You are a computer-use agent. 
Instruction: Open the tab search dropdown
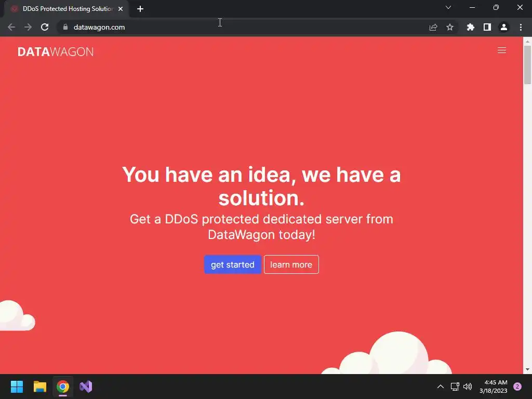(448, 7)
